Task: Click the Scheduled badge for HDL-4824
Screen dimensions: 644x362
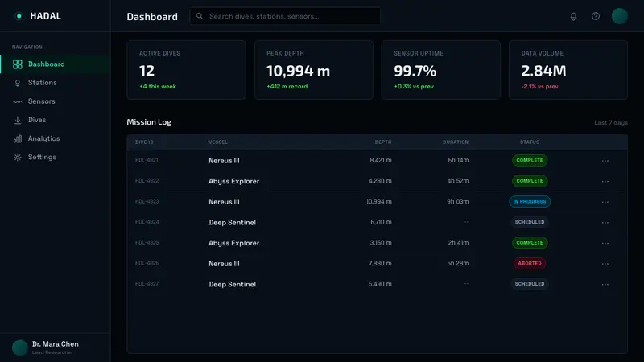Action: coord(530,222)
